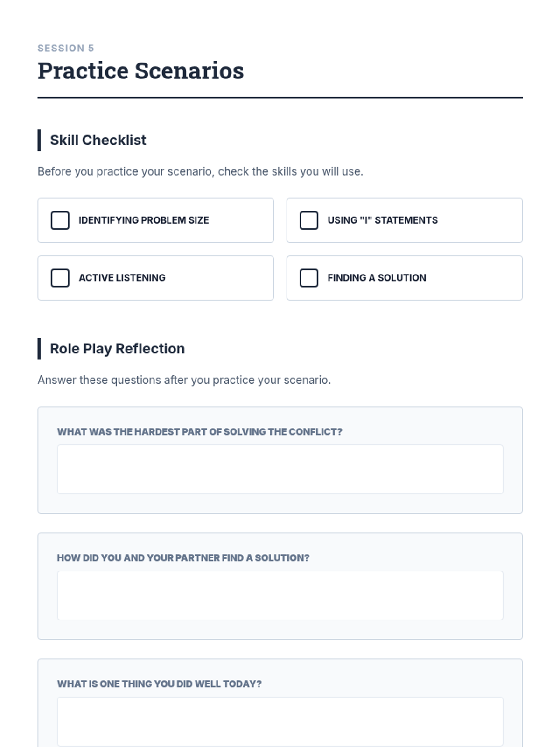The height and width of the screenshot is (747, 560).
Task: Click the "Before you practice your scenario" instruction text
Action: click(x=200, y=171)
